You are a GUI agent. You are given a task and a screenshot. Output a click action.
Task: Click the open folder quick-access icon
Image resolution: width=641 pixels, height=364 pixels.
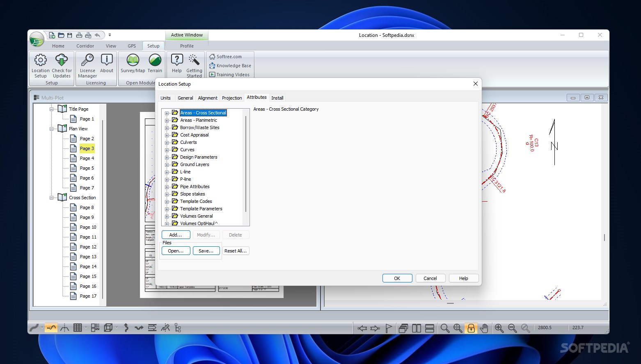point(61,35)
